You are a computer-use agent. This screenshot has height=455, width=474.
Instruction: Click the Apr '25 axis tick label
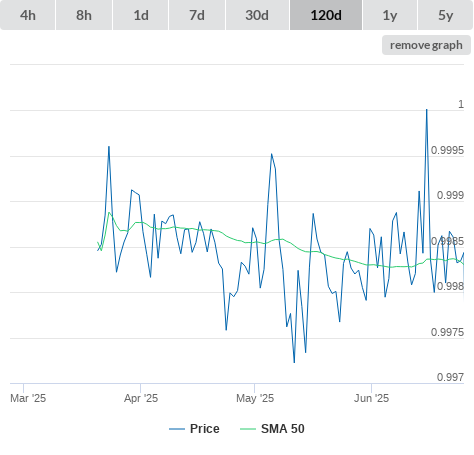click(x=141, y=398)
